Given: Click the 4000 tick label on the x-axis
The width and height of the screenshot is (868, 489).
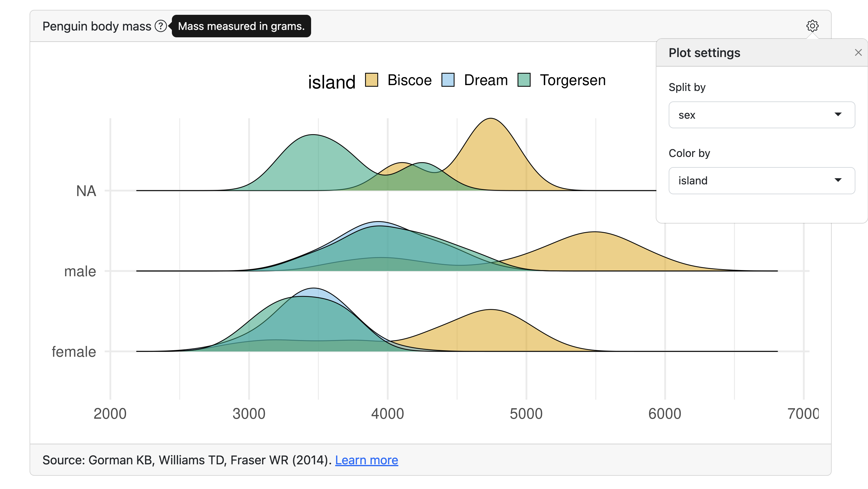Looking at the screenshot, I should coord(387,414).
